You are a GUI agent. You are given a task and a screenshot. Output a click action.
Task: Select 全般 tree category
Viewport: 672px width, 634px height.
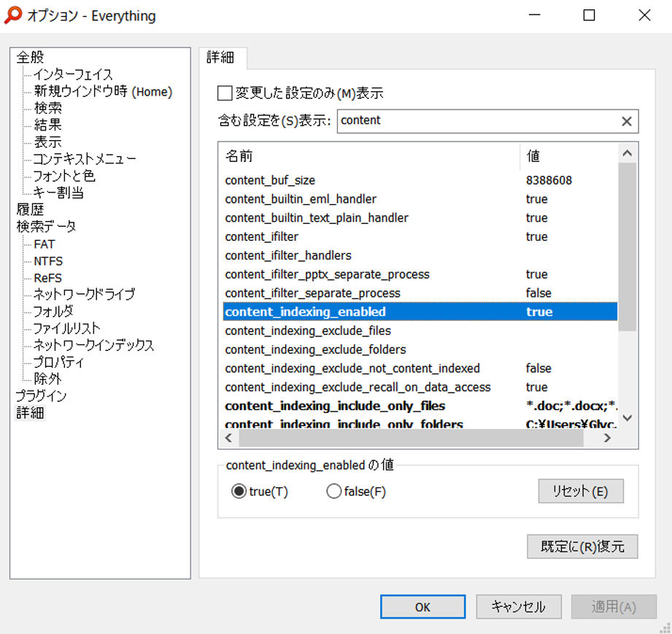pyautogui.click(x=30, y=57)
